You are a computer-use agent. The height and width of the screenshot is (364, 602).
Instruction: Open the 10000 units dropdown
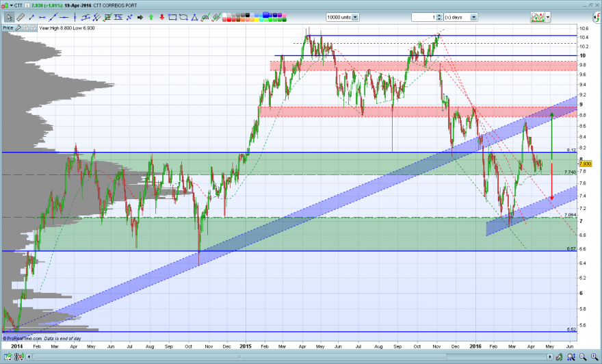pyautogui.click(x=343, y=17)
